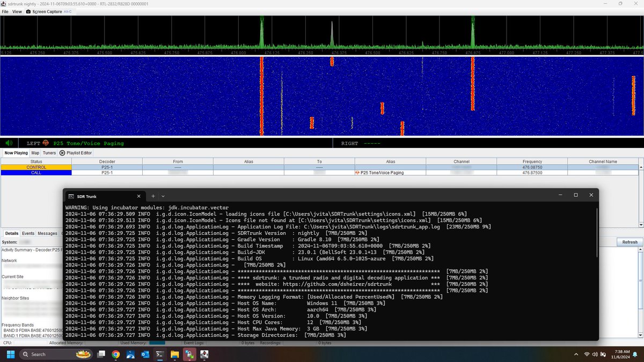
Task: Click the Decoder column header
Action: pyautogui.click(x=107, y=161)
